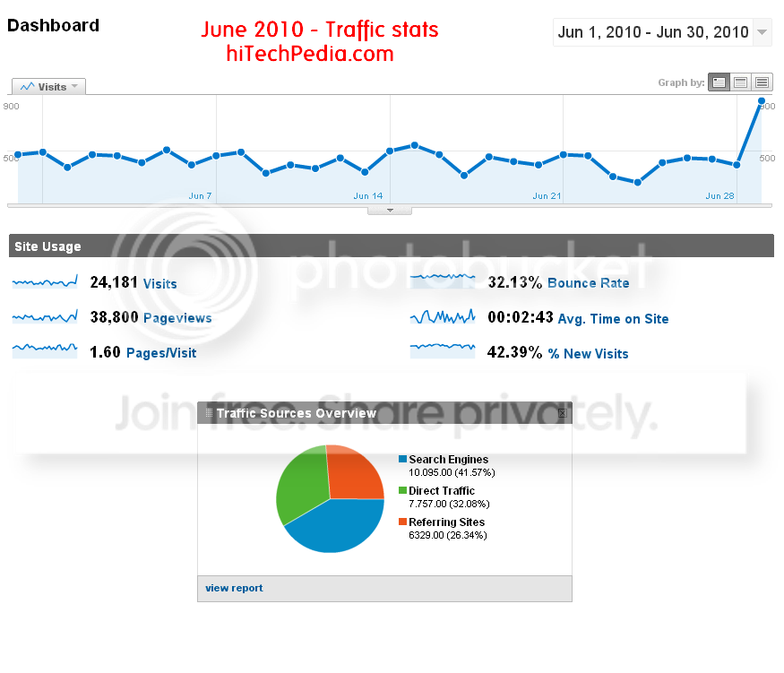Click the Jun 14 axis label

click(368, 196)
